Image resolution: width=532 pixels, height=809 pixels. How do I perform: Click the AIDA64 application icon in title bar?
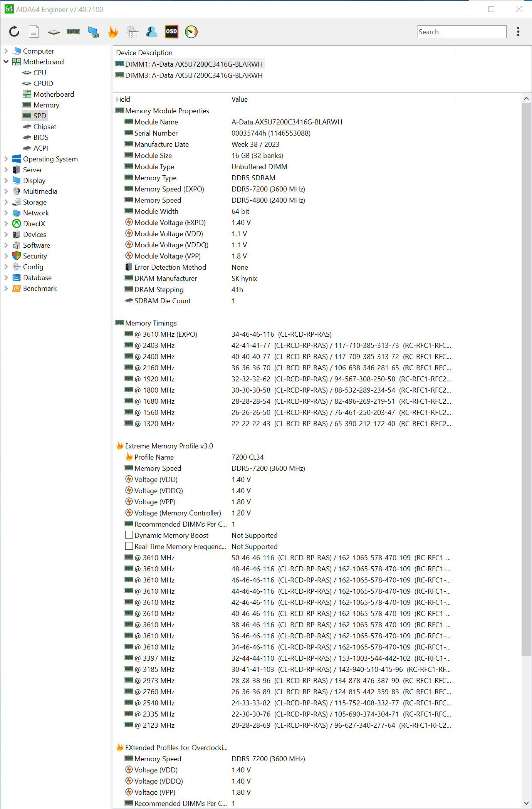click(9, 9)
